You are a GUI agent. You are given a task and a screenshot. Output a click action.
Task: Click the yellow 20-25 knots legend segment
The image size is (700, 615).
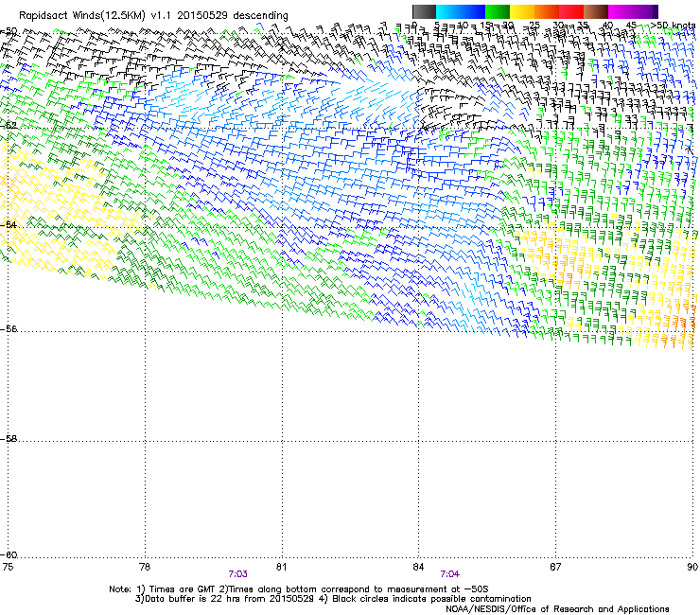(522, 11)
